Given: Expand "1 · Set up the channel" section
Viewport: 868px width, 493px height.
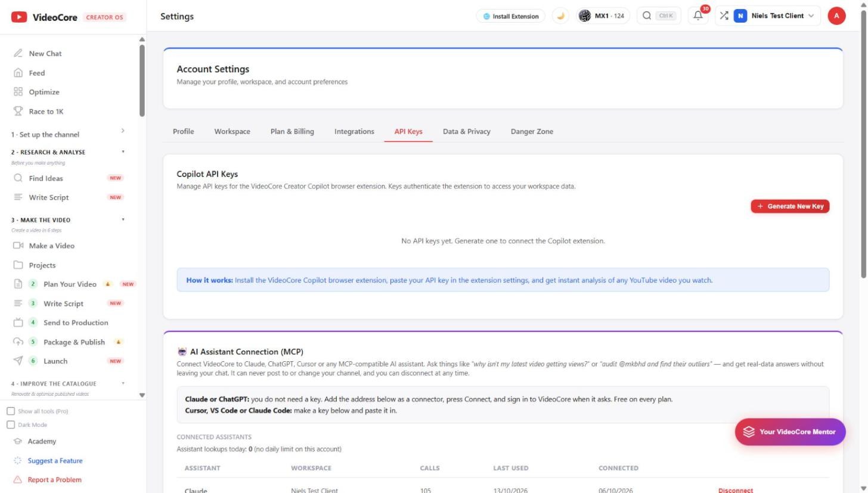Looking at the screenshot, I should [x=69, y=135].
